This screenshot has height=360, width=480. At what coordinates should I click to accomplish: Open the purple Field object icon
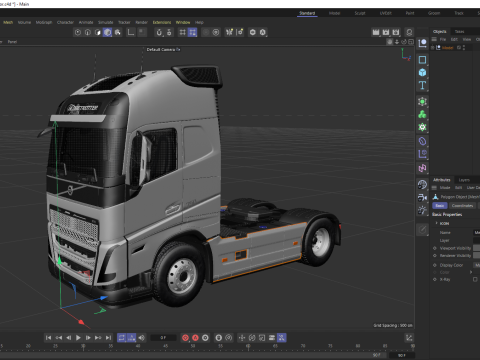point(422,154)
